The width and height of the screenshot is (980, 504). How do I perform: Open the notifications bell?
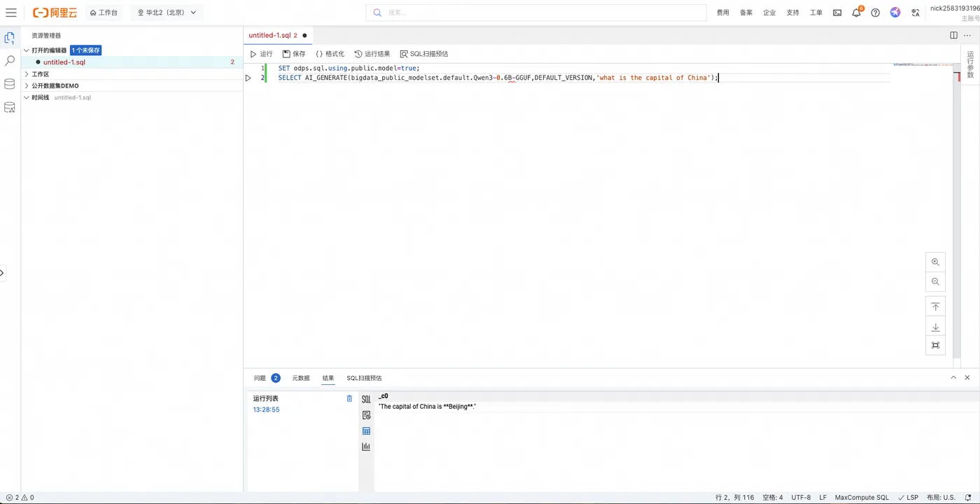point(856,13)
